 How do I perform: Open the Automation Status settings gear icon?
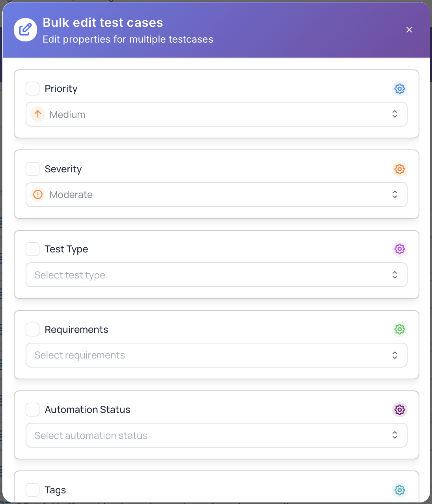399,410
